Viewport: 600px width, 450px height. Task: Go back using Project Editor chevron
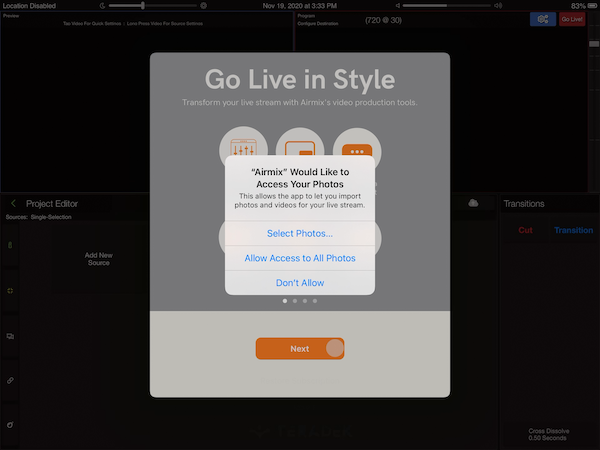coord(13,204)
